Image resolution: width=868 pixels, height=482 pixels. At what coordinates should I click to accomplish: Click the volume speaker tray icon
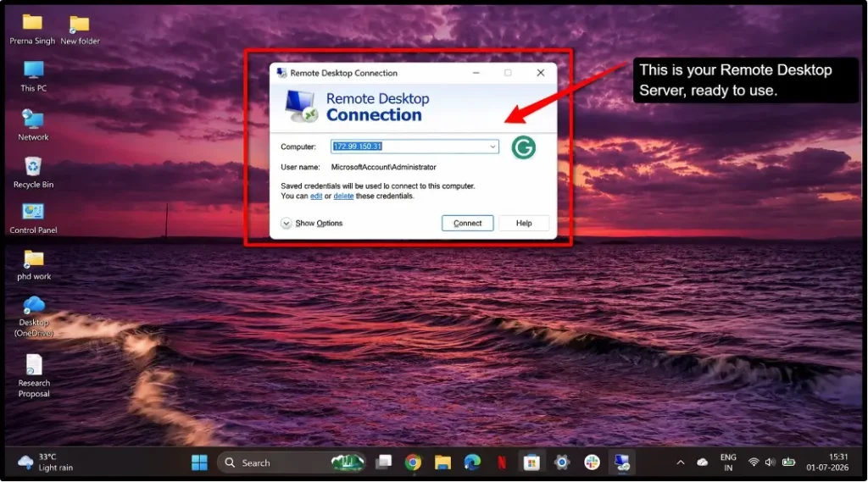(x=770, y=462)
